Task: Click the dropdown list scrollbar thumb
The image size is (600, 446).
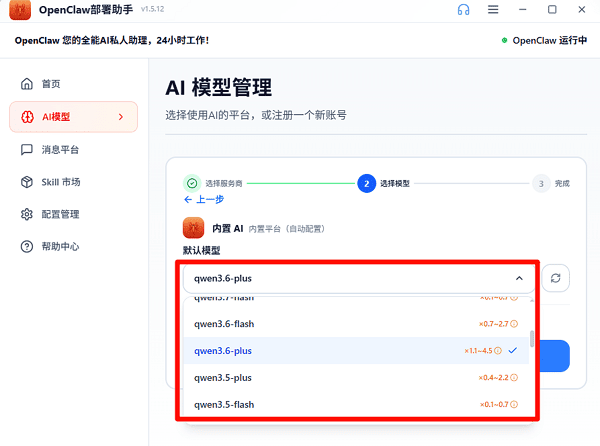Action: 532,339
